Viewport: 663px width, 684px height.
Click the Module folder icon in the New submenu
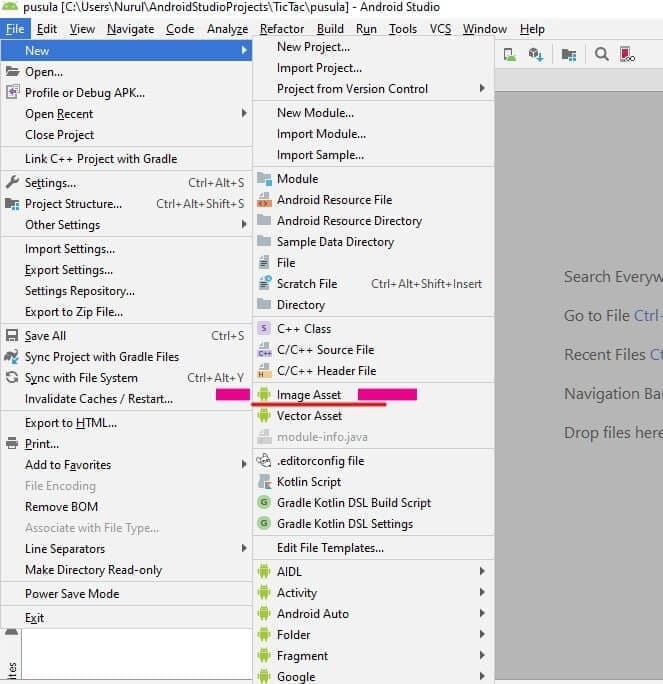[x=264, y=178]
